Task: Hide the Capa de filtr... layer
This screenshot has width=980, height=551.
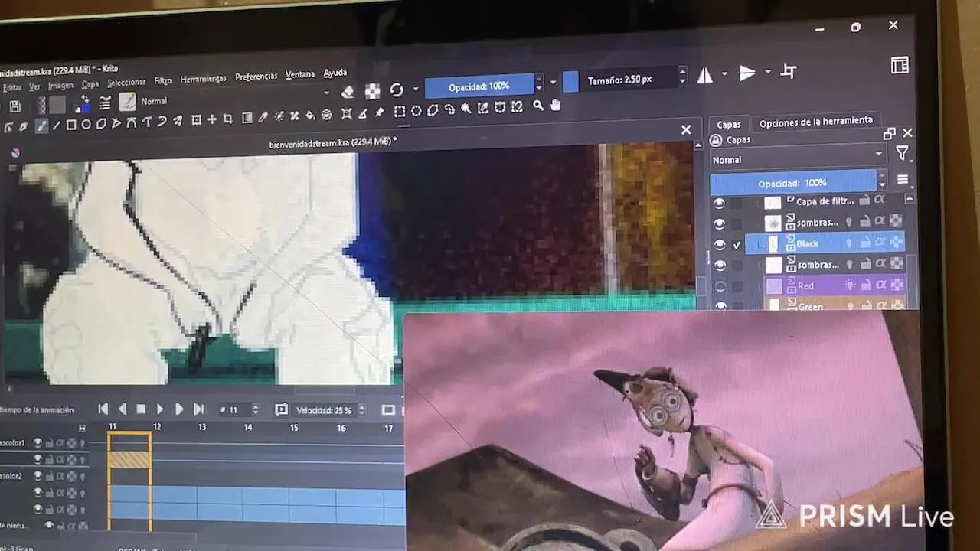Action: (x=718, y=203)
